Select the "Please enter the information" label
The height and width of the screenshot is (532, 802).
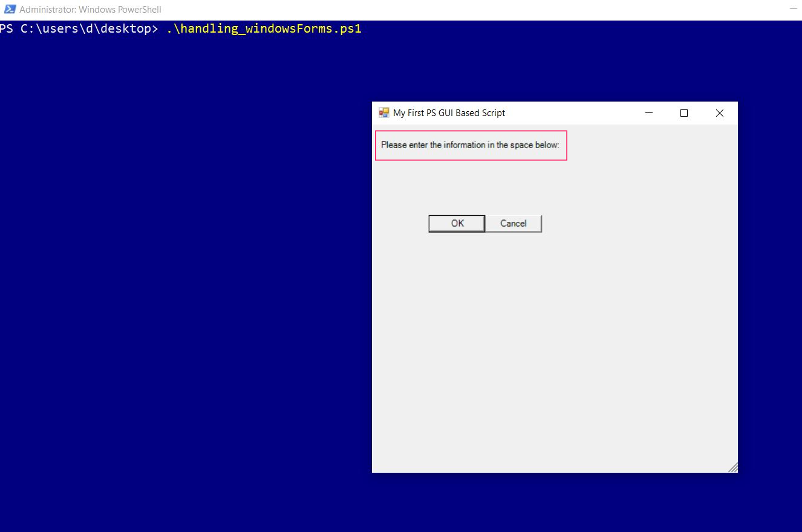(470, 145)
